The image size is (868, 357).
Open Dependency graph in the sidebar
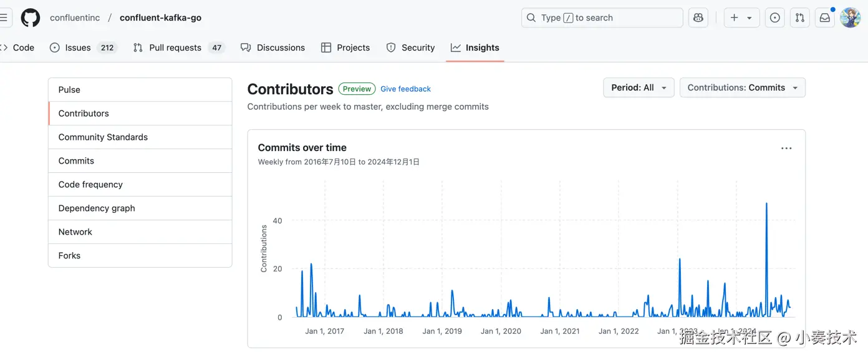[140, 208]
